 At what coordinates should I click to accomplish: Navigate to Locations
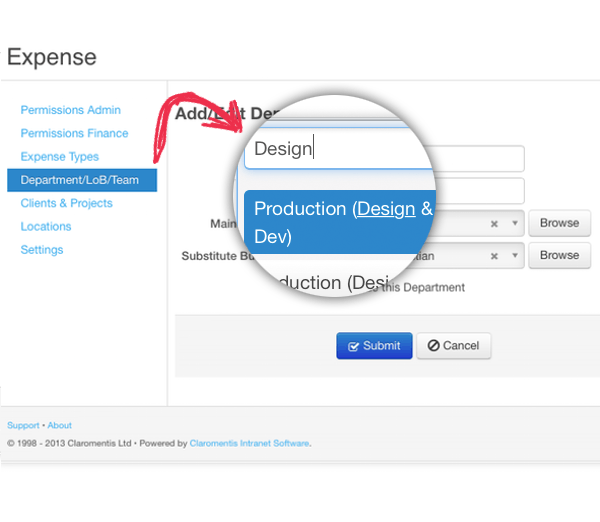(x=46, y=227)
